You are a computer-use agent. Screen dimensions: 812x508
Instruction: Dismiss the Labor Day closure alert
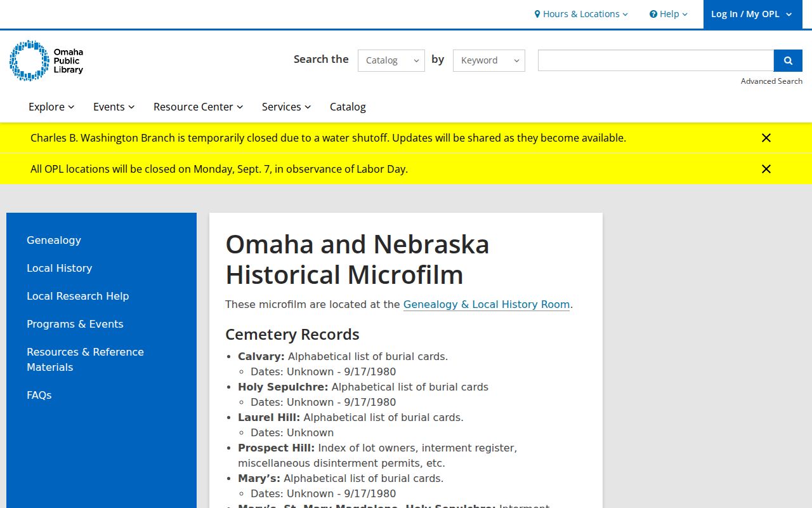click(x=766, y=169)
